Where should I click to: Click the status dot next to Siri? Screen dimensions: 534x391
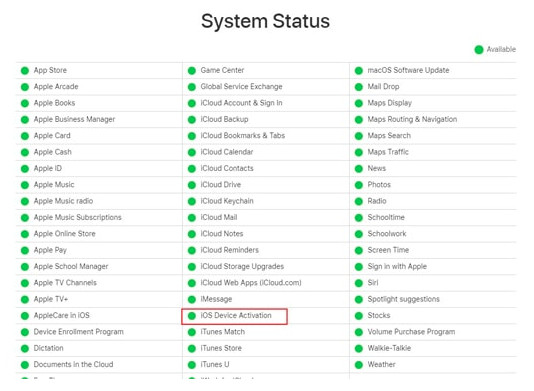click(359, 283)
